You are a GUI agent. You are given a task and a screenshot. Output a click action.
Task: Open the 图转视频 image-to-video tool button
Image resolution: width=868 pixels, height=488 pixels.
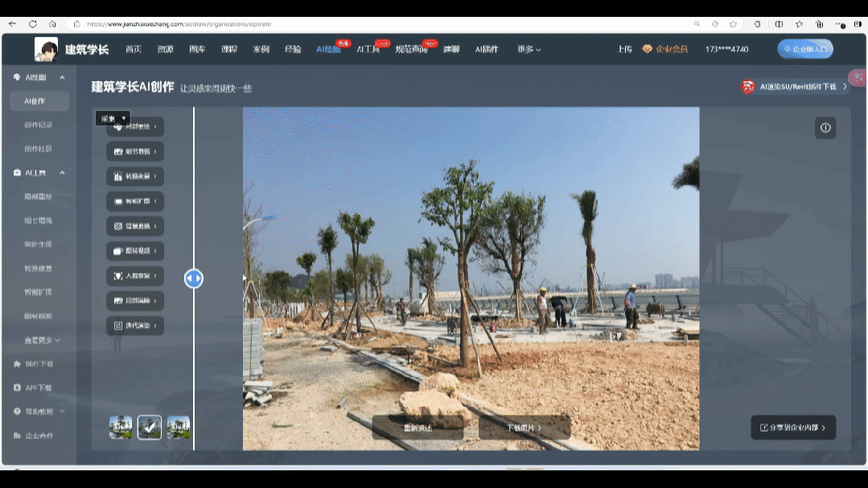[x=135, y=251]
